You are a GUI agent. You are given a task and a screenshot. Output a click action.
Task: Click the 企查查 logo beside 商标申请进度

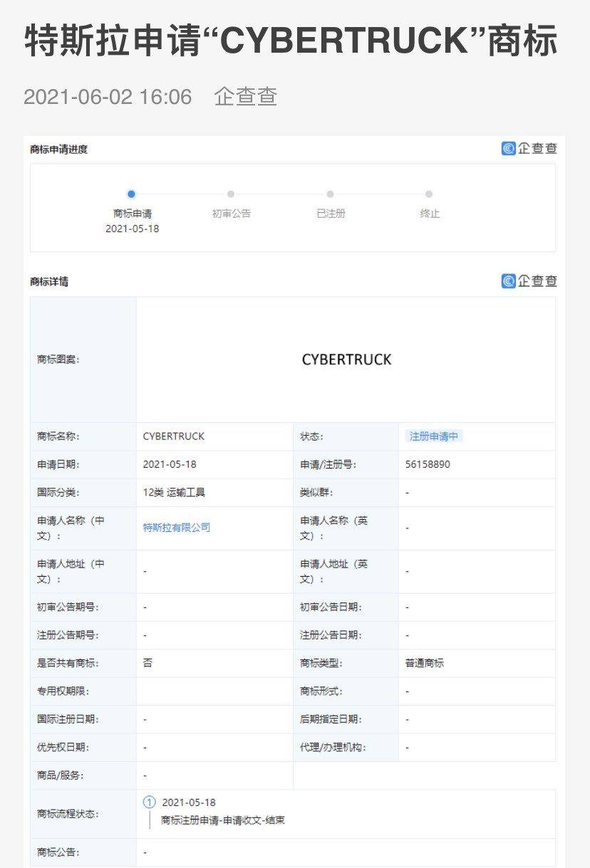(529, 149)
